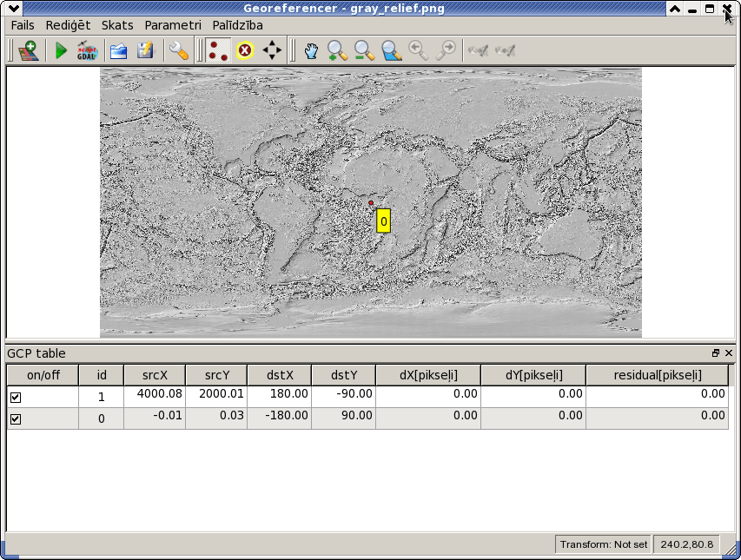Select the Add Point tool
741x560 pixels.
tap(218, 50)
